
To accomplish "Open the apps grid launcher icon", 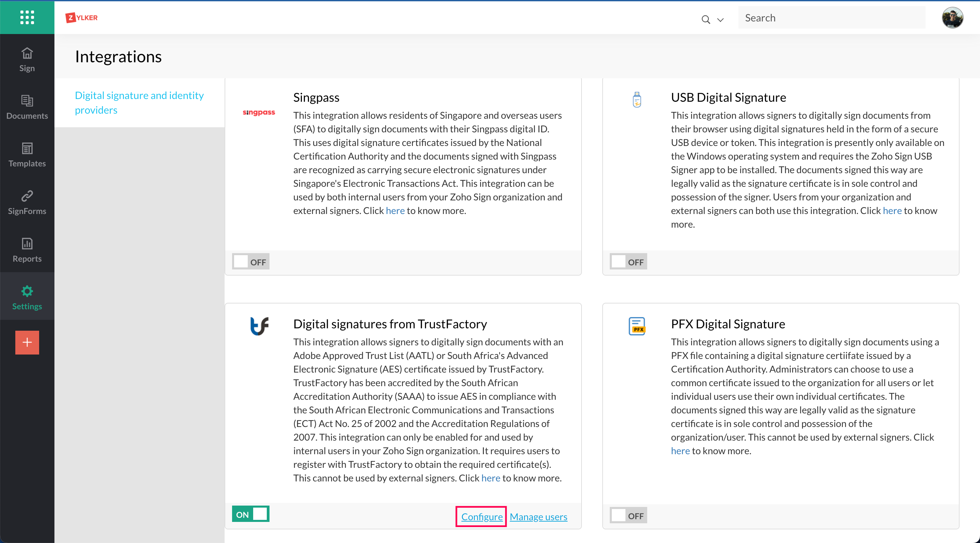I will (27, 17).
